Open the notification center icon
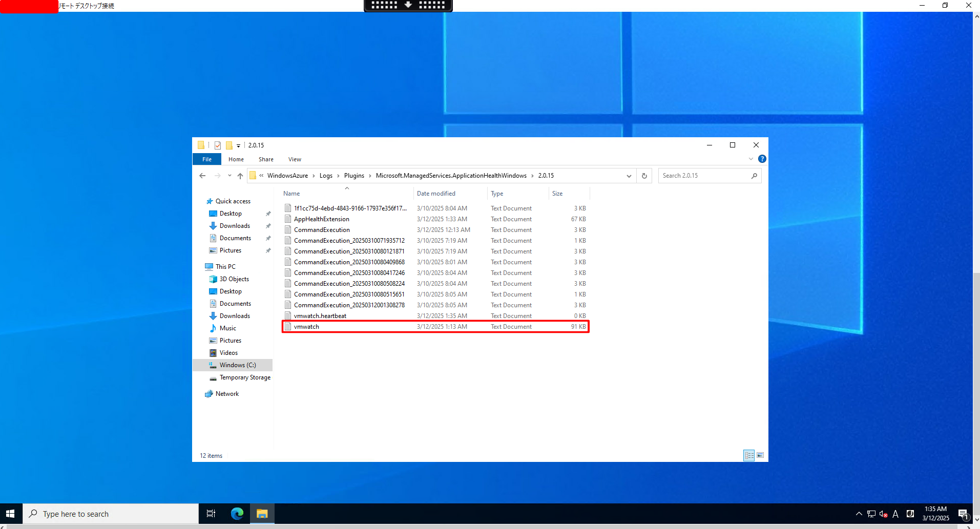 tap(963, 514)
